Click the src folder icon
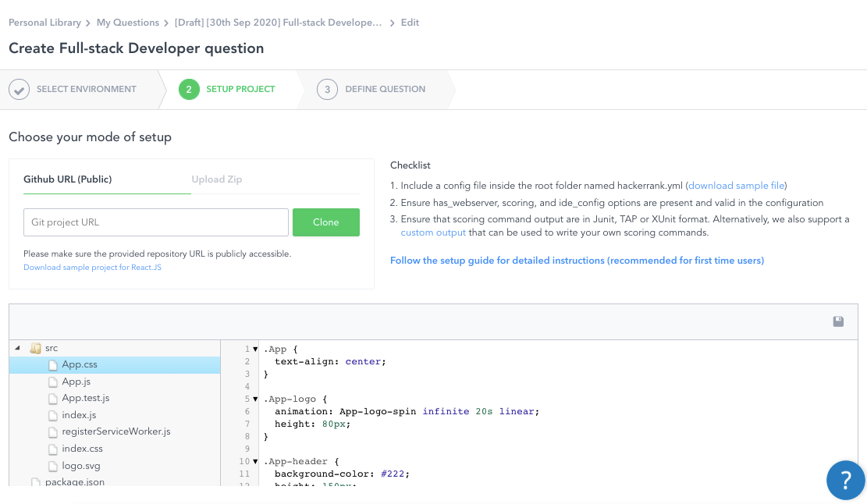Viewport: 867px width, 504px height. 34,347
